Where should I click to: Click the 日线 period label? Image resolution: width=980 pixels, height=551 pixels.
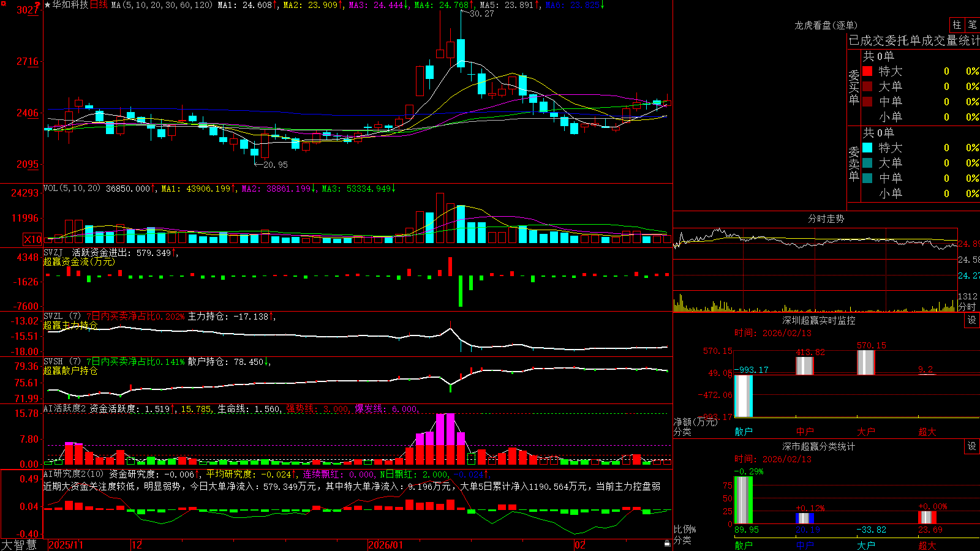pyautogui.click(x=99, y=5)
